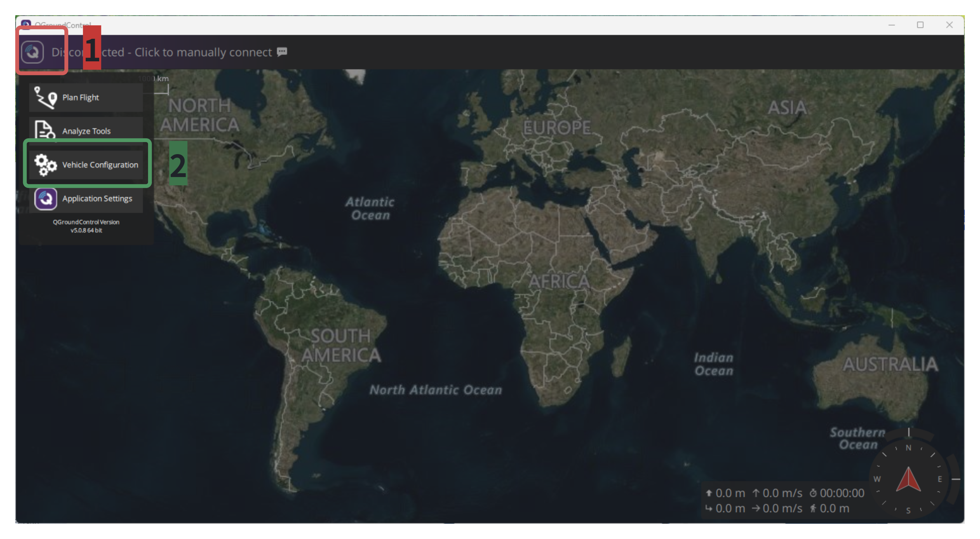This screenshot has height=539, width=980.
Task: Open the QGroundControl logo menu button
Action: click(x=32, y=52)
